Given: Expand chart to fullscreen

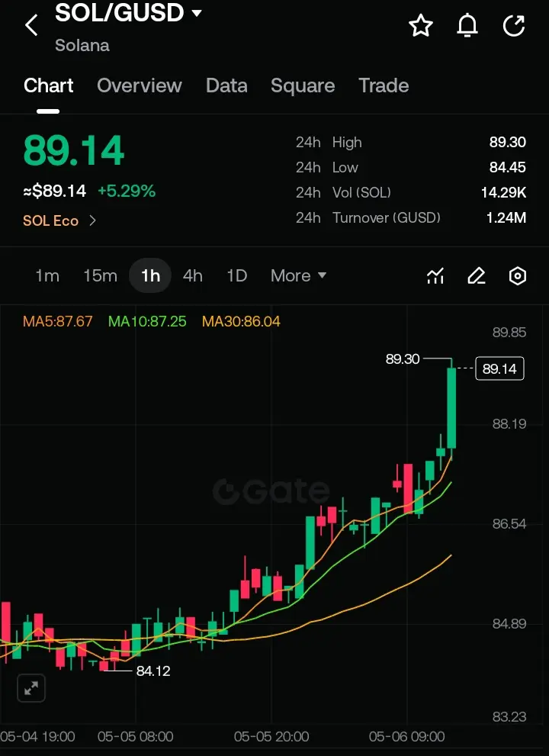Looking at the screenshot, I should (x=31, y=688).
